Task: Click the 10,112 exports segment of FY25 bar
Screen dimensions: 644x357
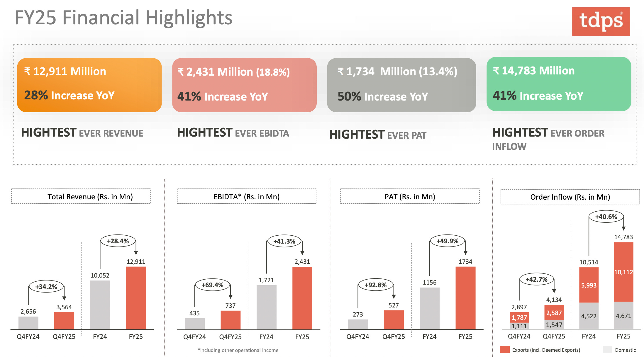Action: point(623,272)
